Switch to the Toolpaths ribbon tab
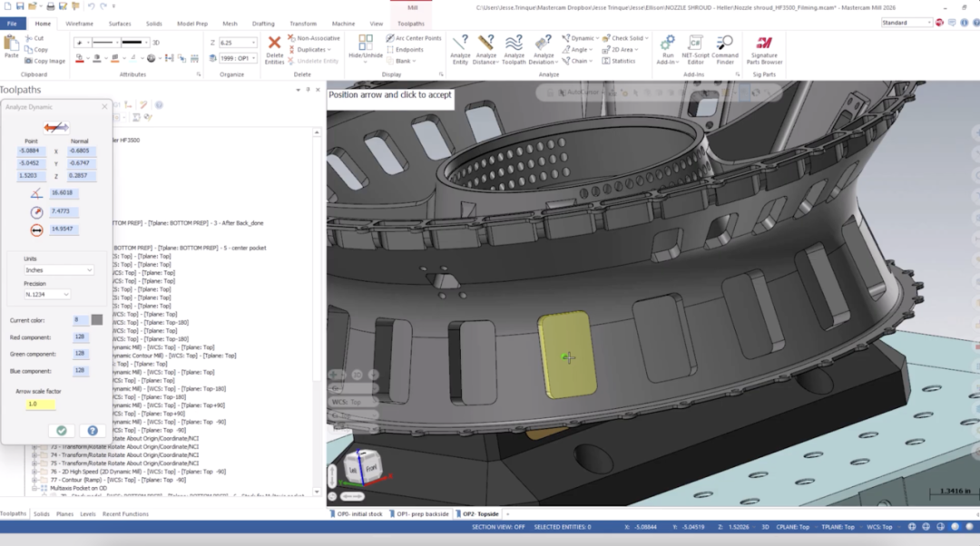This screenshot has width=980, height=546. pos(411,24)
